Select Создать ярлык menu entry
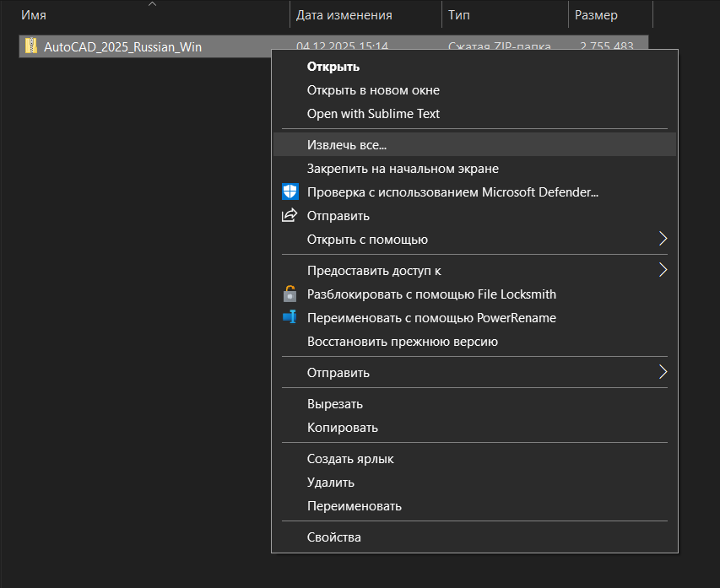 pyautogui.click(x=350, y=459)
